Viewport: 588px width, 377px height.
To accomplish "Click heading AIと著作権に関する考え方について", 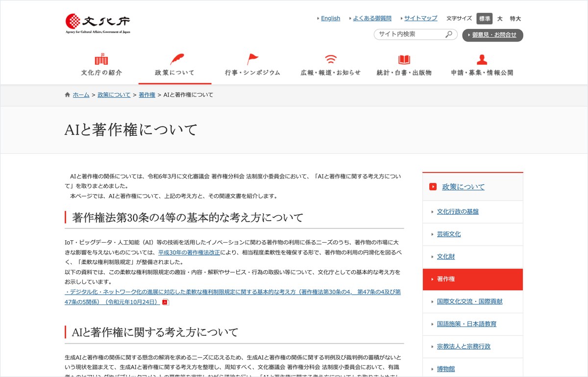I will click(155, 332).
